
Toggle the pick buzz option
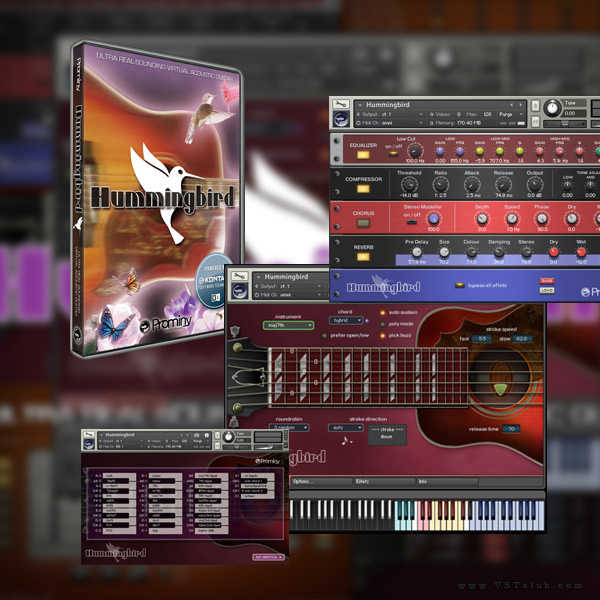click(x=382, y=336)
